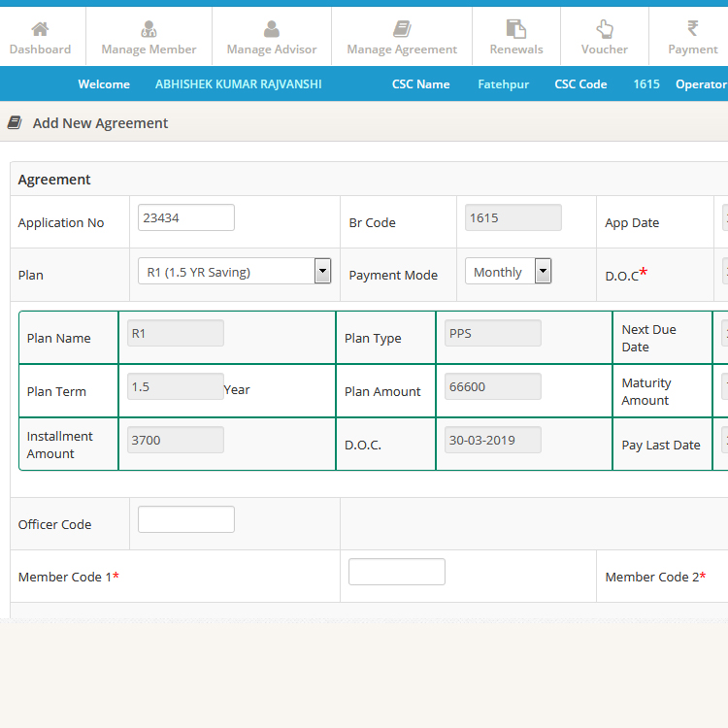Click the Payment rupee icon
Image resolution: width=728 pixels, height=728 pixels.
pyautogui.click(x=693, y=28)
